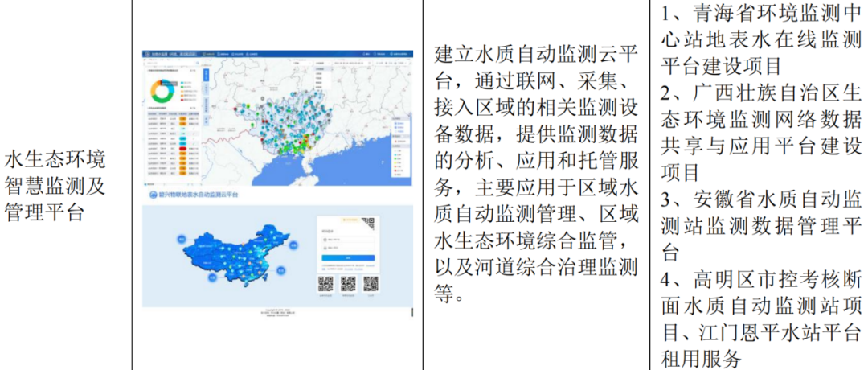868x370 pixels.
Task: Select the lower-left bubble beside China map
Action: pos(210,277)
